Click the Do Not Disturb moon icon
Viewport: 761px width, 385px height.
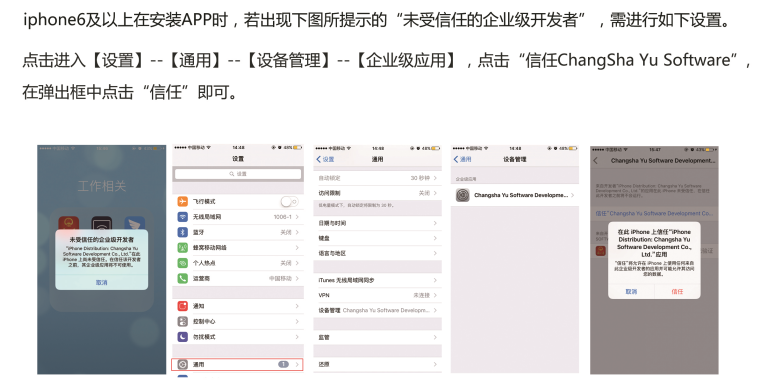[x=182, y=337]
